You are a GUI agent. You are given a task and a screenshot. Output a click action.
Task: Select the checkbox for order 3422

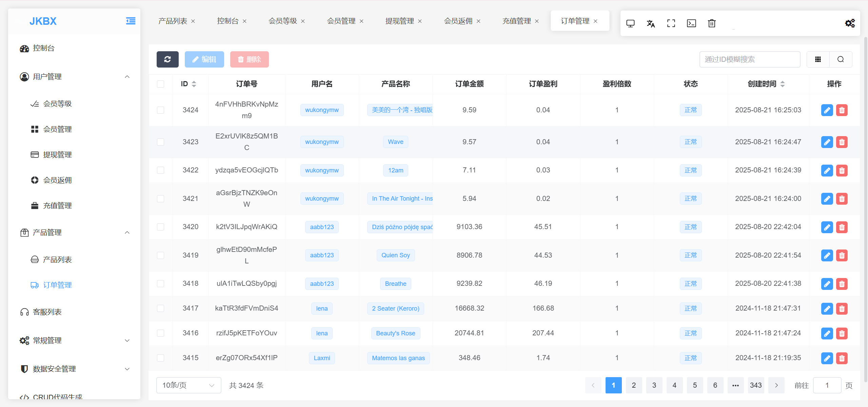click(x=161, y=170)
